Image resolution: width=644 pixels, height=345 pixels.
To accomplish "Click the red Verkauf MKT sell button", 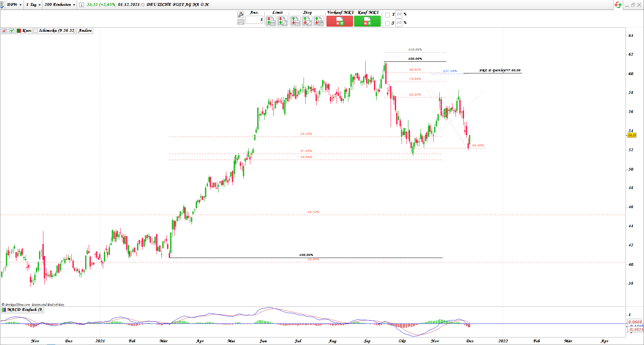I will (x=340, y=21).
